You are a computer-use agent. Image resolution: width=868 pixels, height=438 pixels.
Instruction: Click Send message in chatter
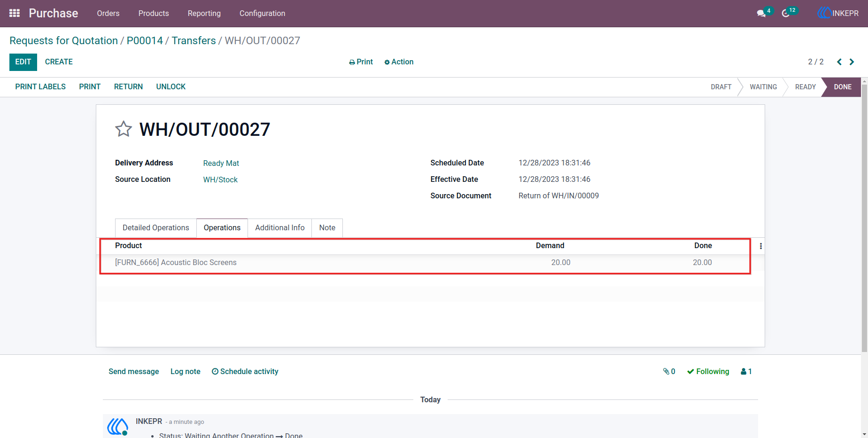click(134, 371)
